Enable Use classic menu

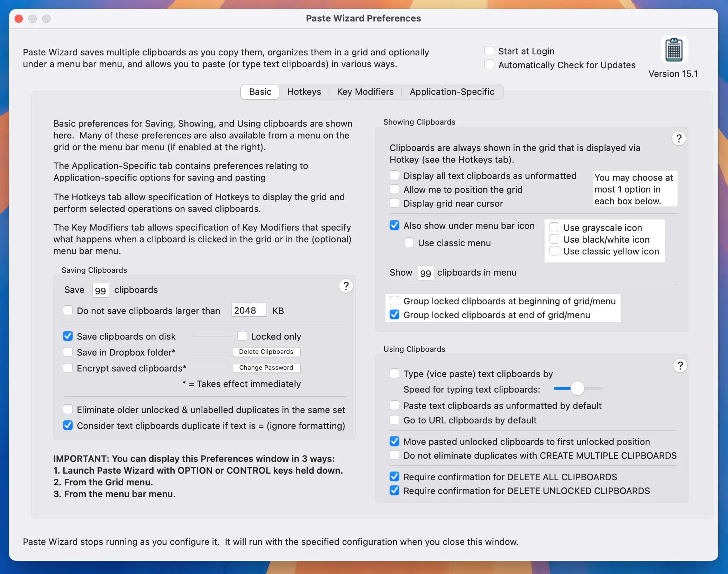coord(409,243)
